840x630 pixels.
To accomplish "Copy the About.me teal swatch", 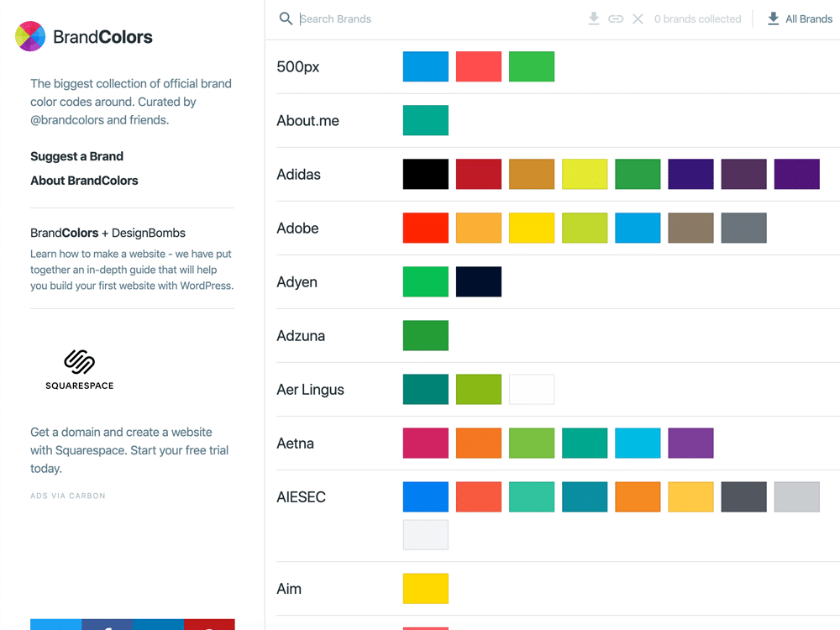I will pyautogui.click(x=426, y=120).
